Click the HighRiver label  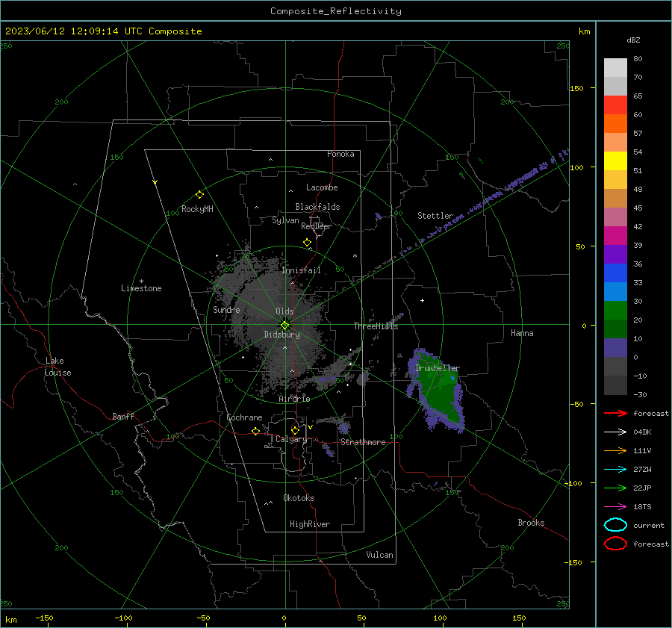(310, 524)
